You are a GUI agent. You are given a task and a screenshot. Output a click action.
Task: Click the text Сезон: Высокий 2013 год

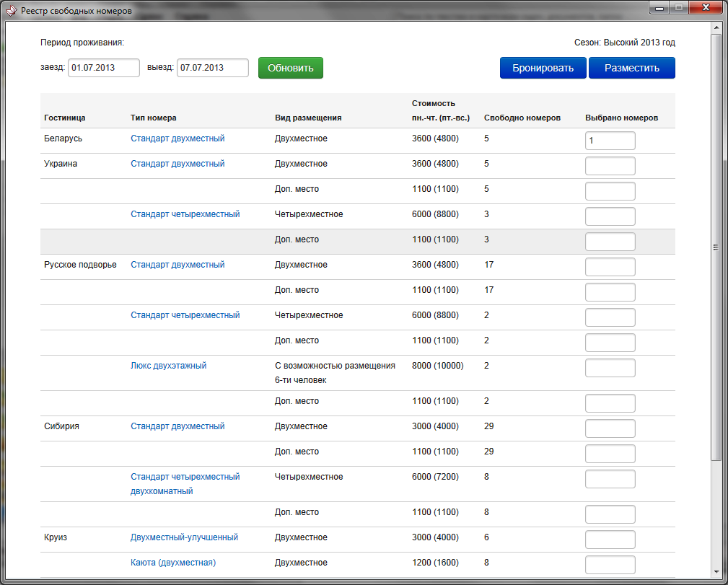click(x=625, y=43)
